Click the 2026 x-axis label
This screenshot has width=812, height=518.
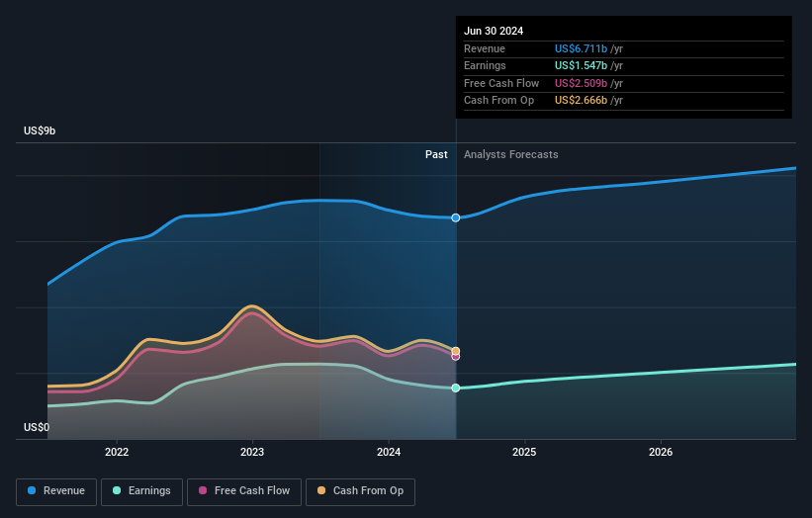click(661, 453)
